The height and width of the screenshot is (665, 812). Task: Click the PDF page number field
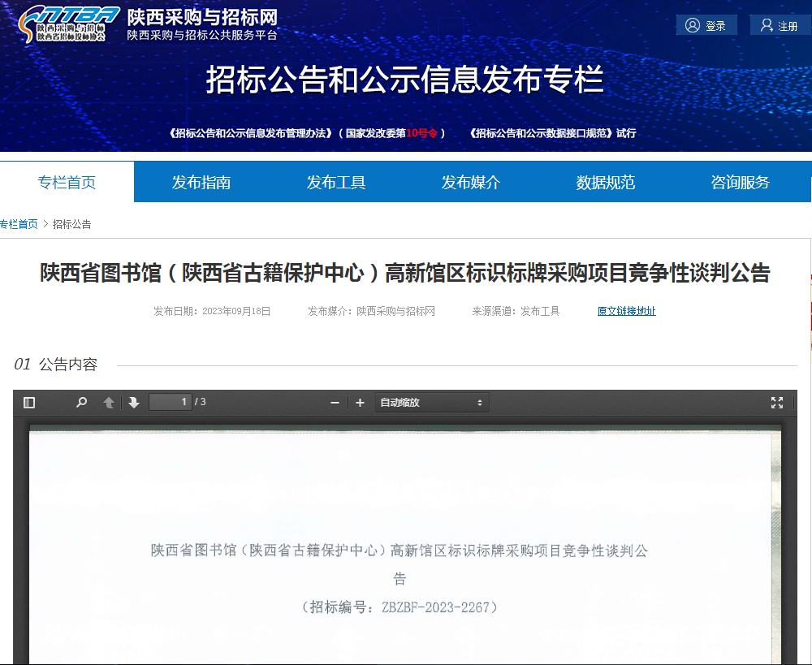pos(171,402)
